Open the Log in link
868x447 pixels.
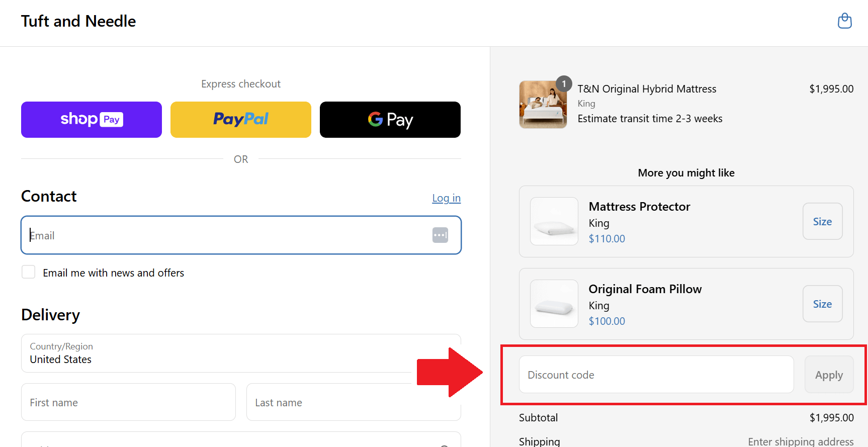point(446,198)
